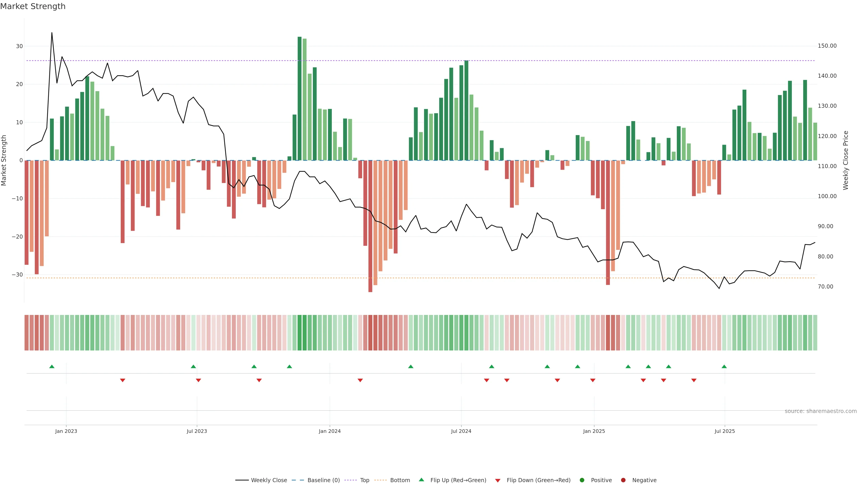Viewport: 868px width, 488px height.
Task: Click the Jan 2023 x-axis label
Action: [x=66, y=431]
